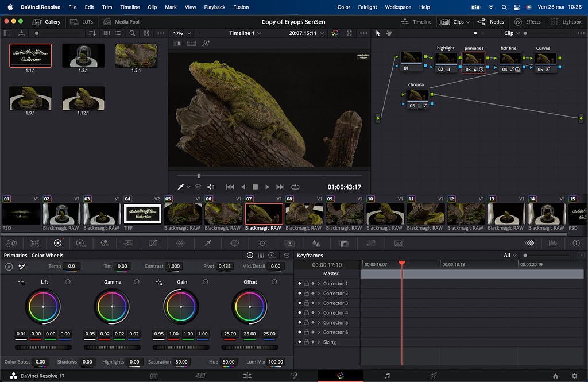Open the Scopes panel icon
The image size is (588, 382).
(553, 243)
